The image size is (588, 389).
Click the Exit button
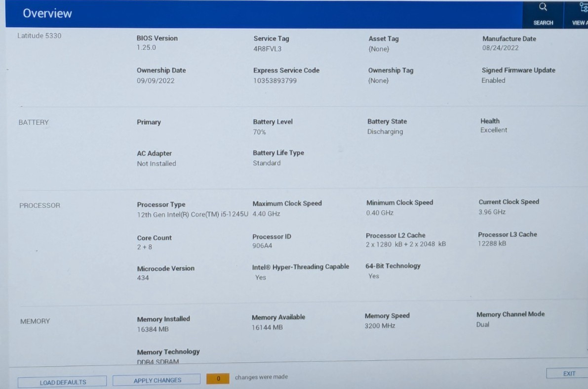tap(568, 373)
